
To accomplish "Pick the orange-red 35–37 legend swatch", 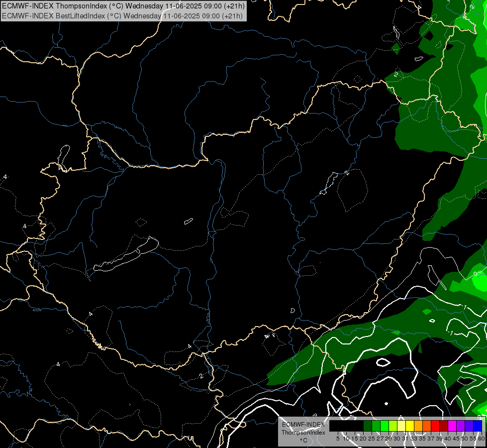I will (x=427, y=426).
